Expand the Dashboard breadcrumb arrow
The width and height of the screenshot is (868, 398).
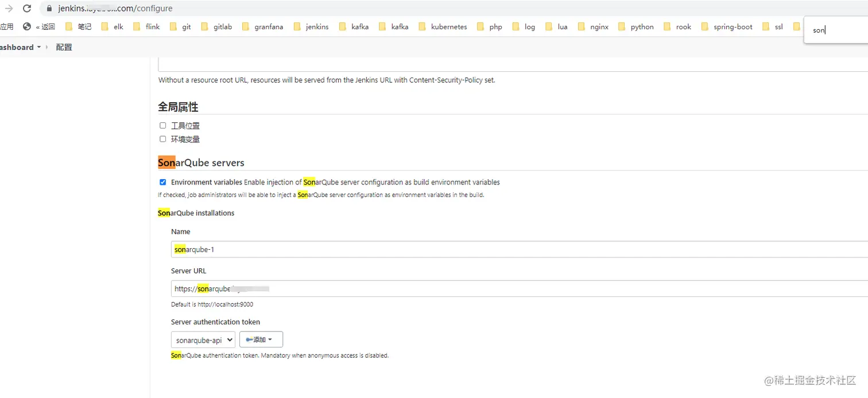39,47
